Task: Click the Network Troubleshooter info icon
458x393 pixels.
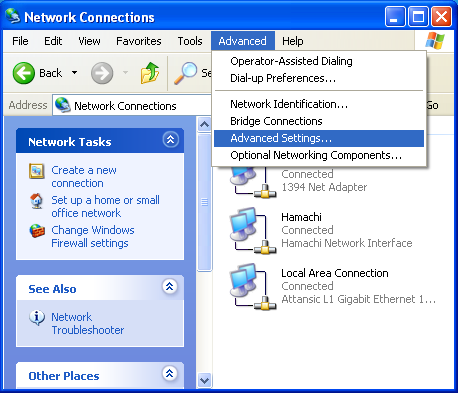Action: [37, 317]
